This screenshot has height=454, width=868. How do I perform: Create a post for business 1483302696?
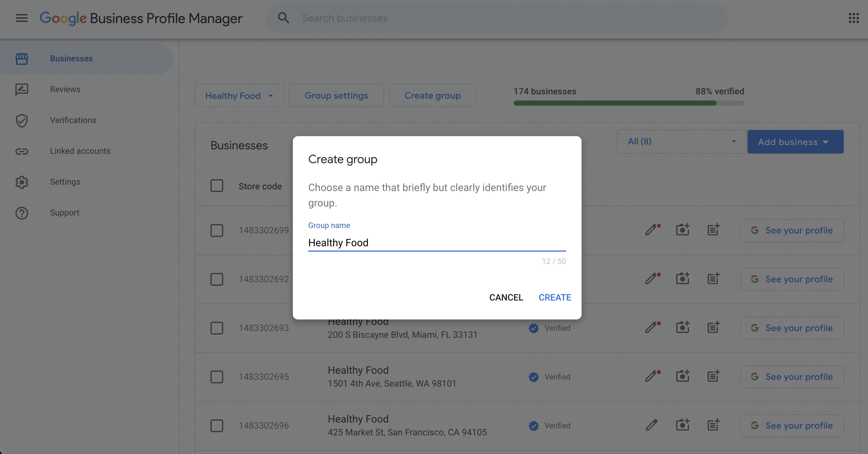[x=713, y=425]
